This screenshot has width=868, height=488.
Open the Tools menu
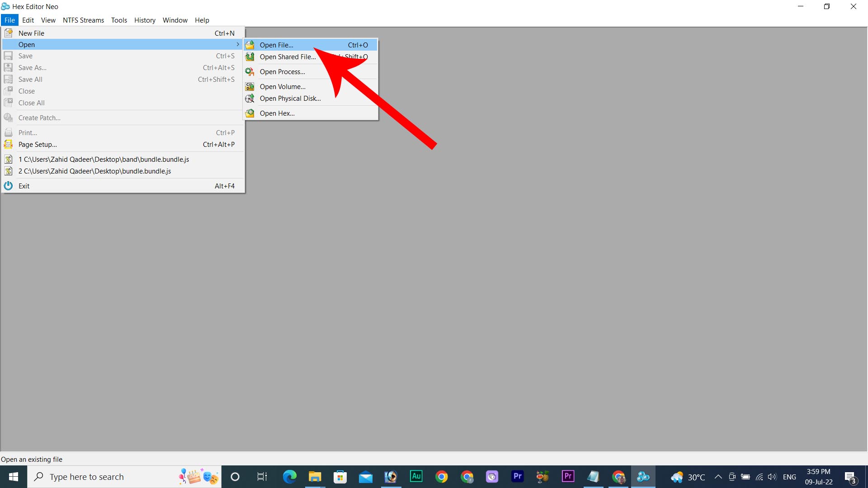pyautogui.click(x=119, y=20)
